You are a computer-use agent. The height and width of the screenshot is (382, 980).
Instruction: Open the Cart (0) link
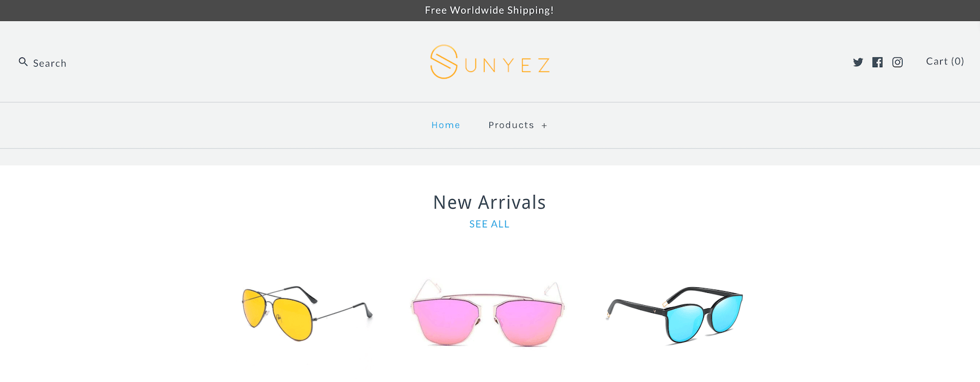(x=945, y=61)
